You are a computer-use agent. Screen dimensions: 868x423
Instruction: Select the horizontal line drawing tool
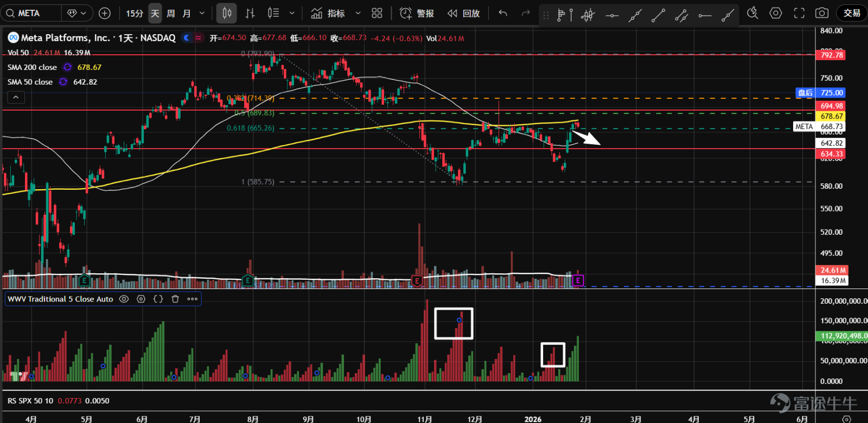[612, 15]
